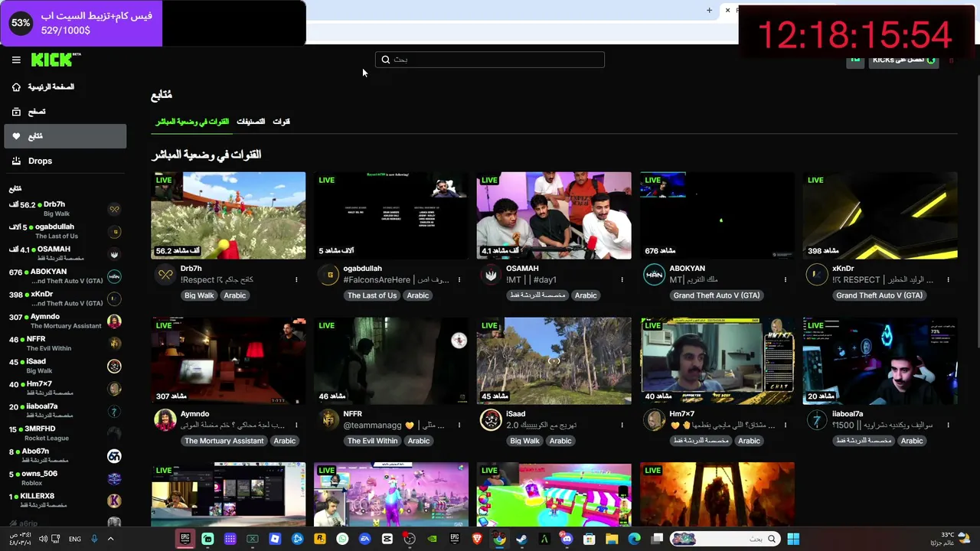Show hidden system tray icons chevron

click(x=110, y=539)
